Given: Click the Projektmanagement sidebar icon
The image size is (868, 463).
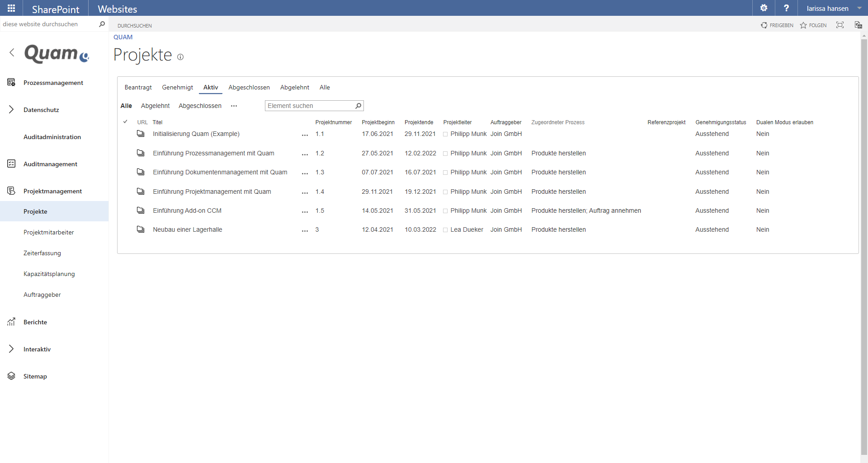Looking at the screenshot, I should (11, 191).
